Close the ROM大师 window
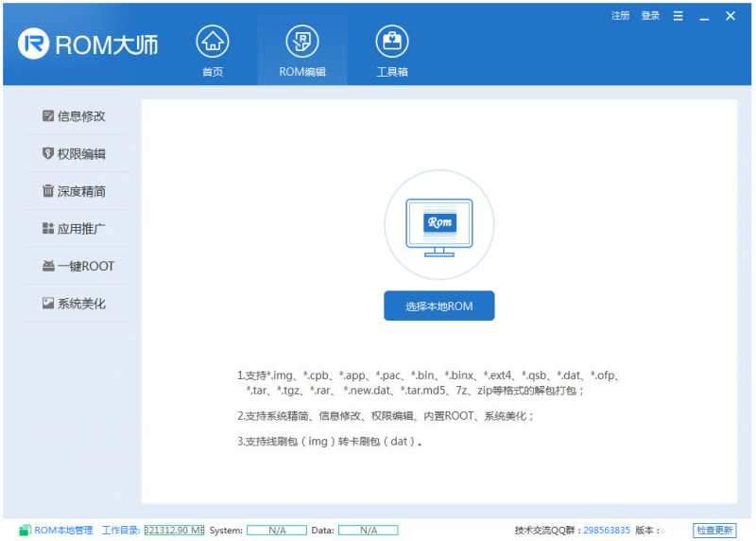The width and height of the screenshot is (756, 541). (x=730, y=16)
